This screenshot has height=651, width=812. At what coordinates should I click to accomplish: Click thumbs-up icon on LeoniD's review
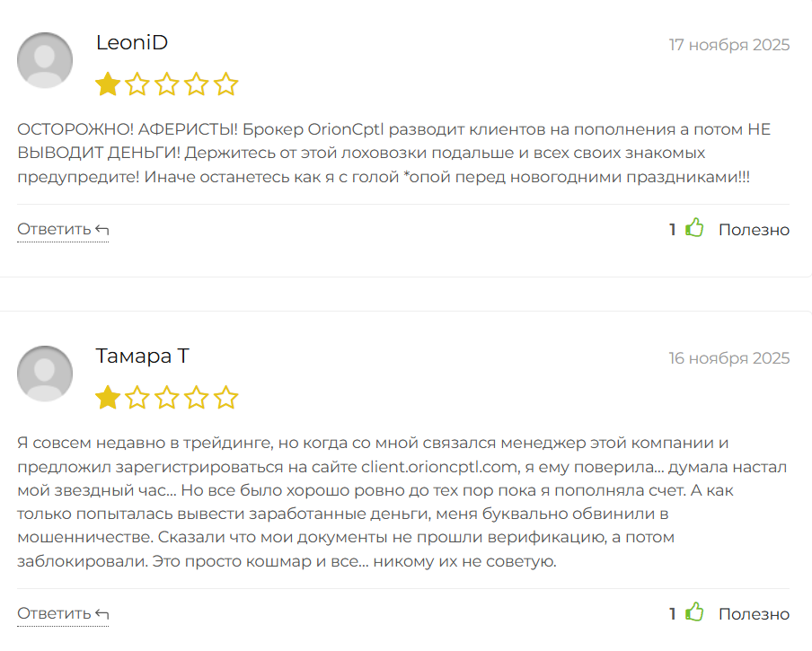(694, 229)
